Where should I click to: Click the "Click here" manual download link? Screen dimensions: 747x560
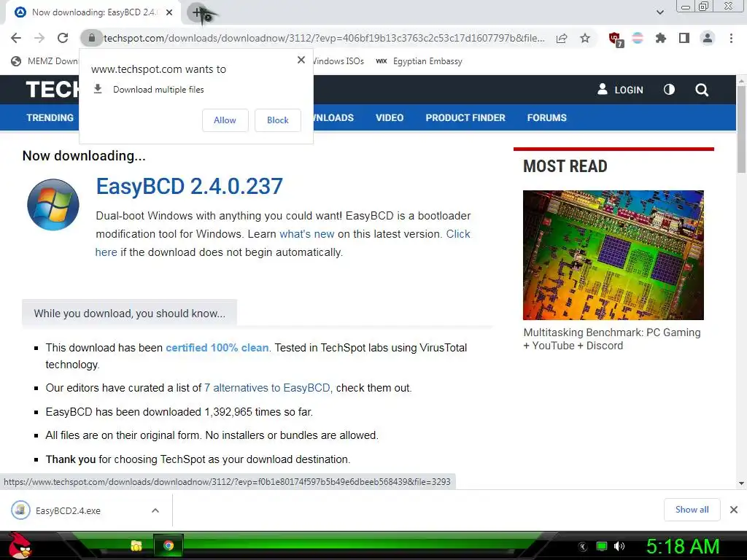point(458,234)
